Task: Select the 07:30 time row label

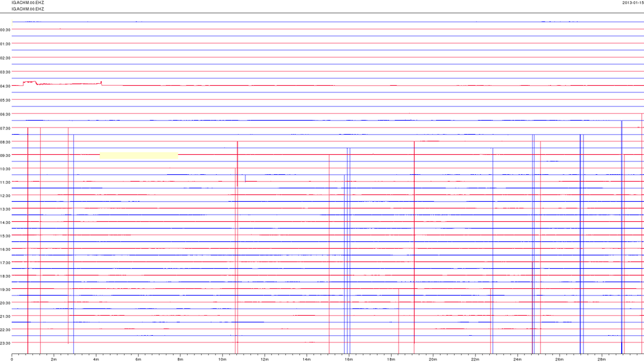Action: tap(5, 129)
